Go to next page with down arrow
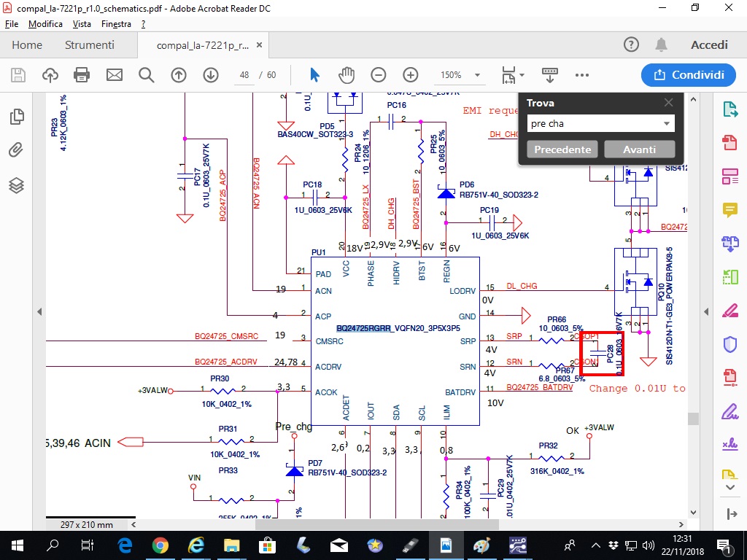 211,75
